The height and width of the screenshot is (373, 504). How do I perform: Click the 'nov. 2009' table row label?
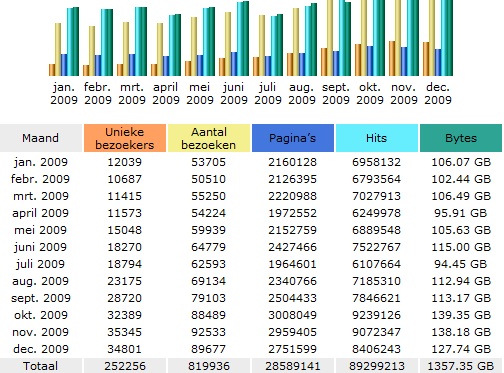pos(41,332)
